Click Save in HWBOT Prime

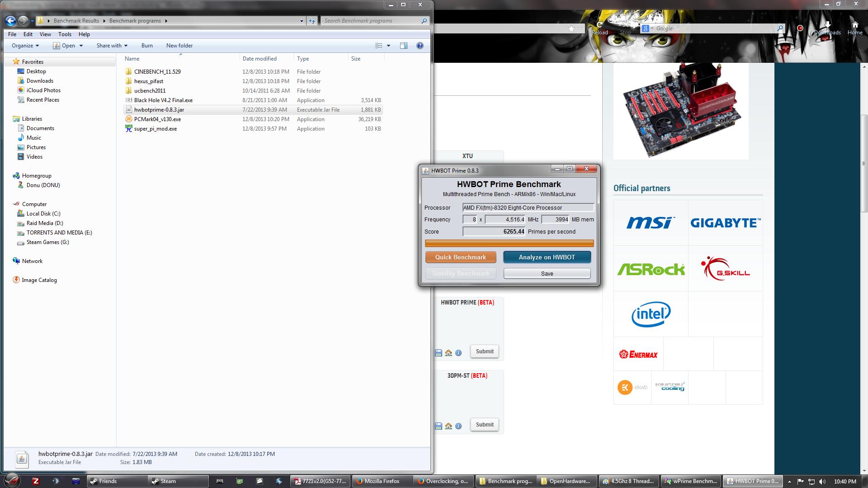[x=547, y=273]
